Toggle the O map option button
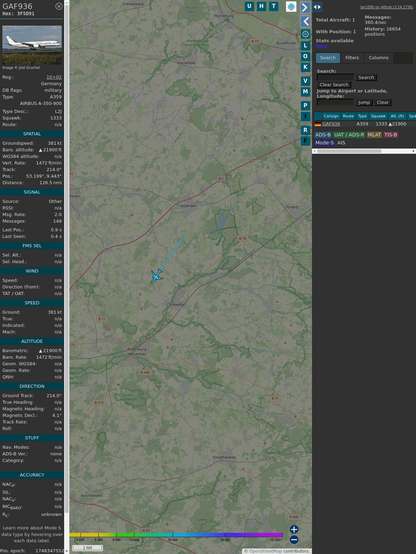Viewport: 416px width, 554px height. (305, 56)
